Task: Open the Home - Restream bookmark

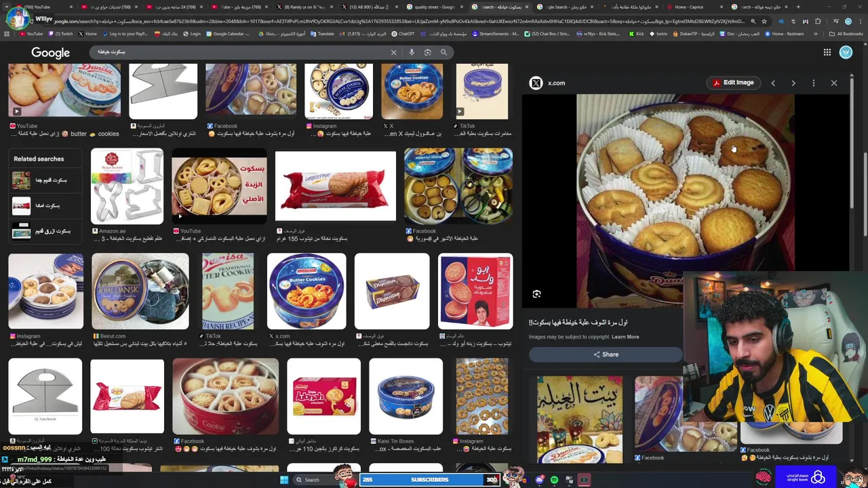Action: [784, 34]
